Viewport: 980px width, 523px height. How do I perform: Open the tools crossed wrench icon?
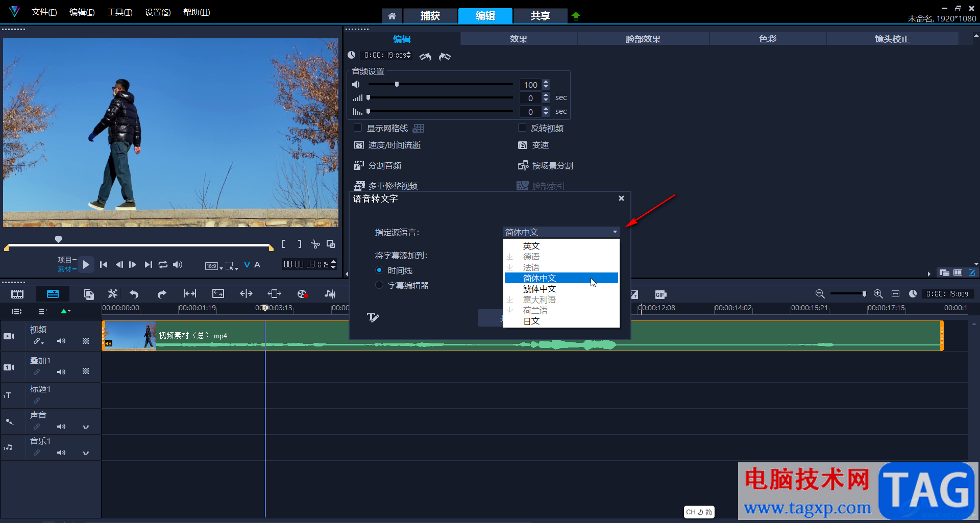[x=113, y=293]
